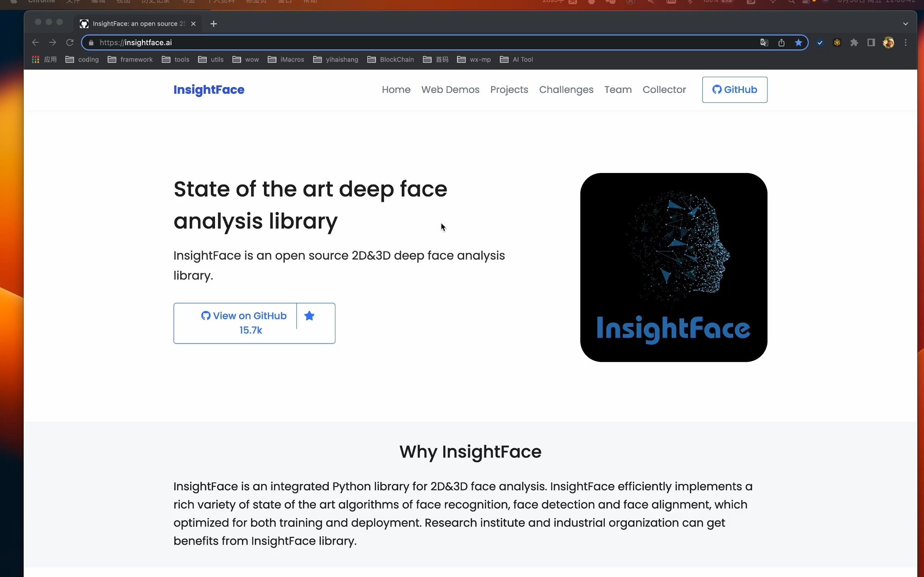Viewport: 924px width, 577px height.
Task: Close the InsightFace browser tab
Action: tap(193, 24)
